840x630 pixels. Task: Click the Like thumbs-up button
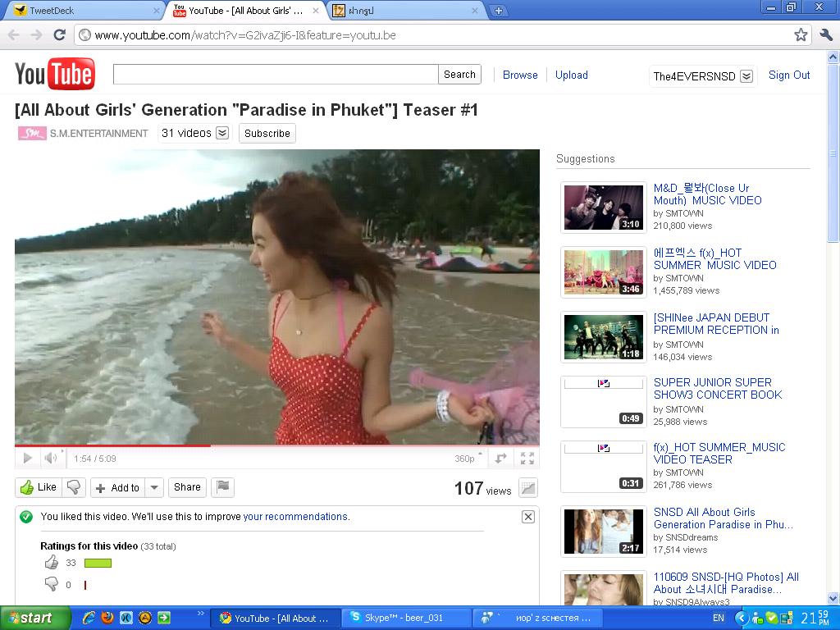[38, 487]
